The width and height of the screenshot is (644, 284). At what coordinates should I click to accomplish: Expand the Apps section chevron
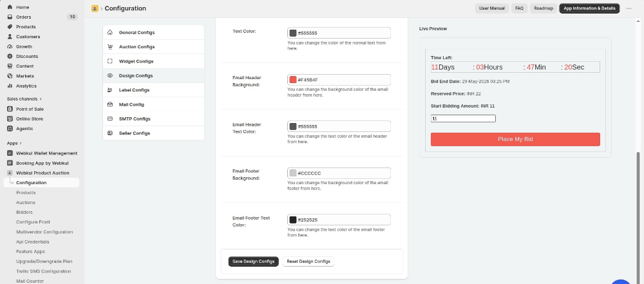21,143
